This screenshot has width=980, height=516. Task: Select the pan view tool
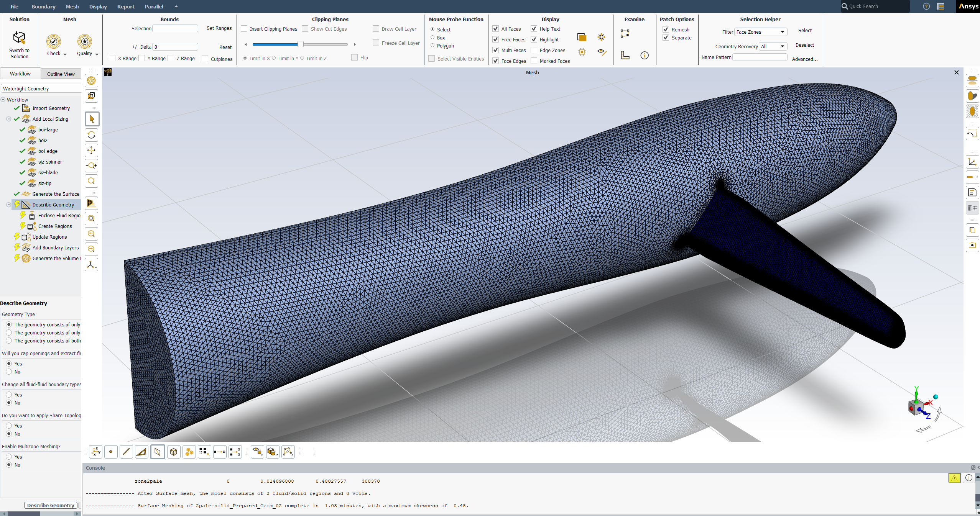point(92,150)
